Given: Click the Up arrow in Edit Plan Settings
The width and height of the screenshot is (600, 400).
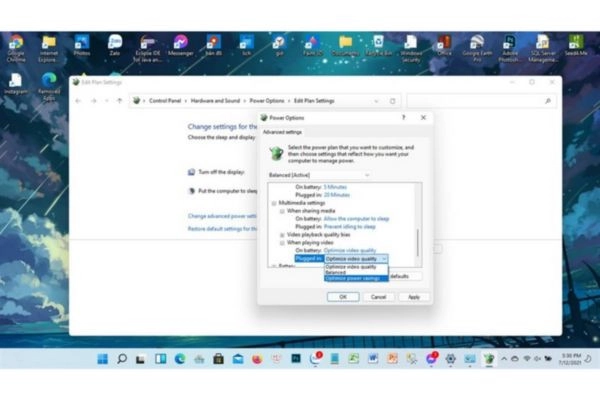Looking at the screenshot, I should [x=119, y=101].
